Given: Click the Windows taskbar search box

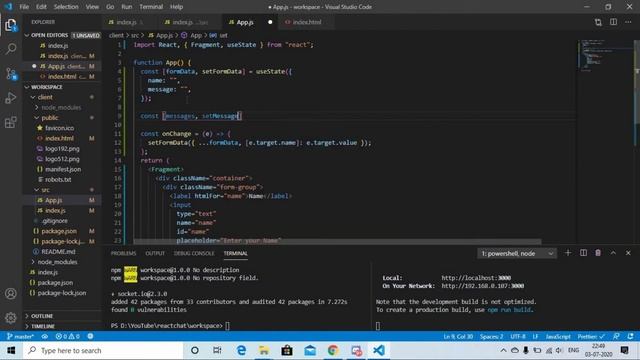Looking at the screenshot, I should (102, 351).
